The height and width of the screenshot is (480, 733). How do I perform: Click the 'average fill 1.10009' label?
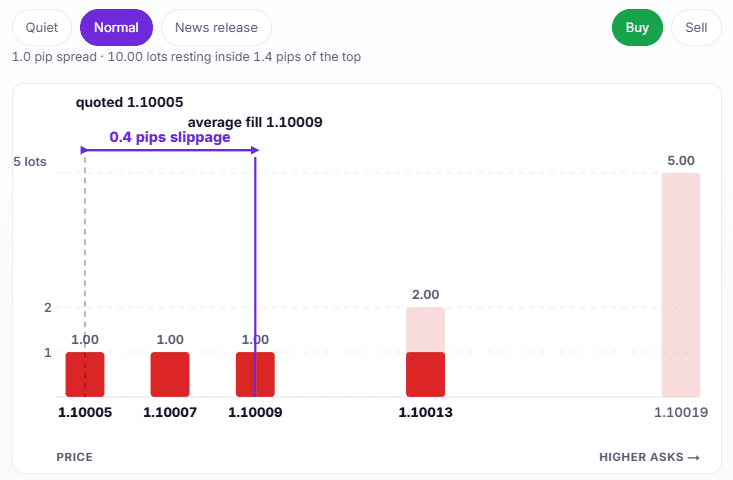tap(255, 122)
